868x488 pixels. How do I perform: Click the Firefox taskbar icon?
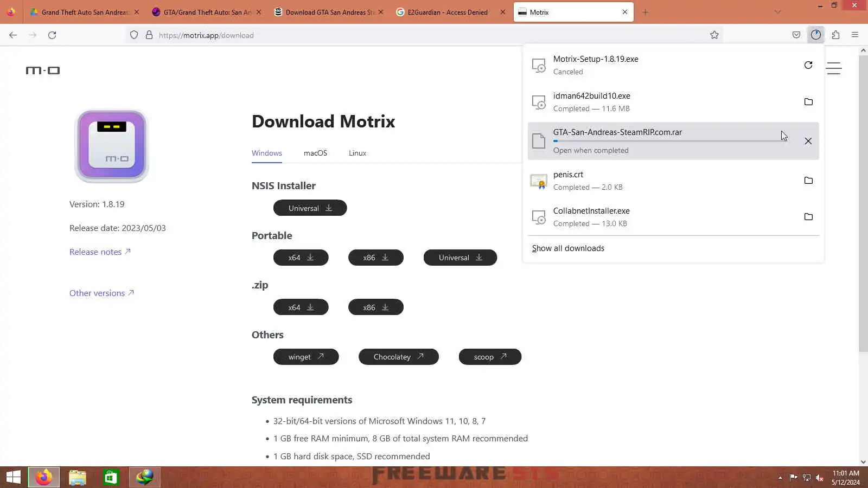(44, 477)
